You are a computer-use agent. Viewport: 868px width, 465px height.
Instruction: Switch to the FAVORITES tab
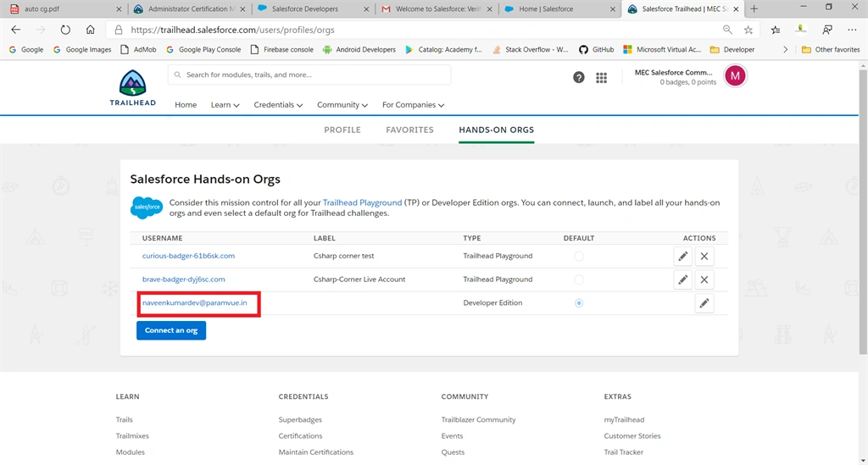[409, 130]
